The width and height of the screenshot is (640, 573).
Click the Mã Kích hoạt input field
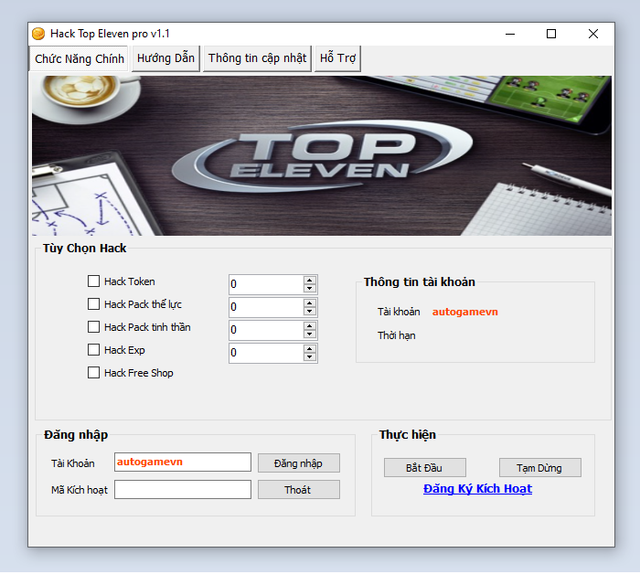[x=182, y=490]
